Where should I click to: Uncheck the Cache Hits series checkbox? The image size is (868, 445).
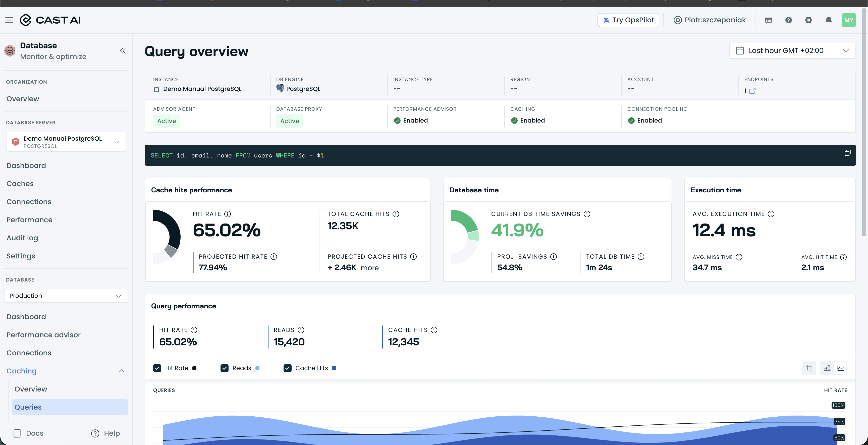(x=287, y=368)
